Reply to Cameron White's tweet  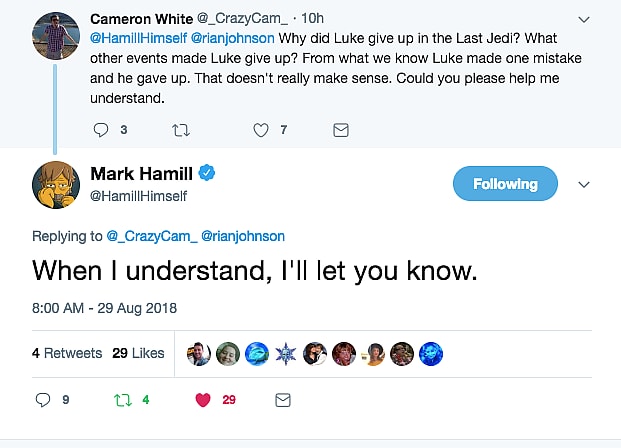[x=100, y=130]
